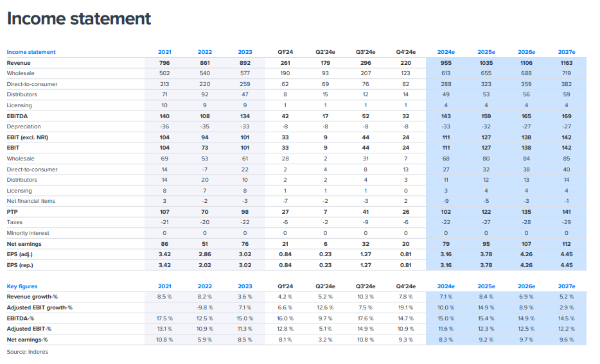600x364 pixels.
Task: Click the "Income statement" page title
Action: tap(79, 19)
